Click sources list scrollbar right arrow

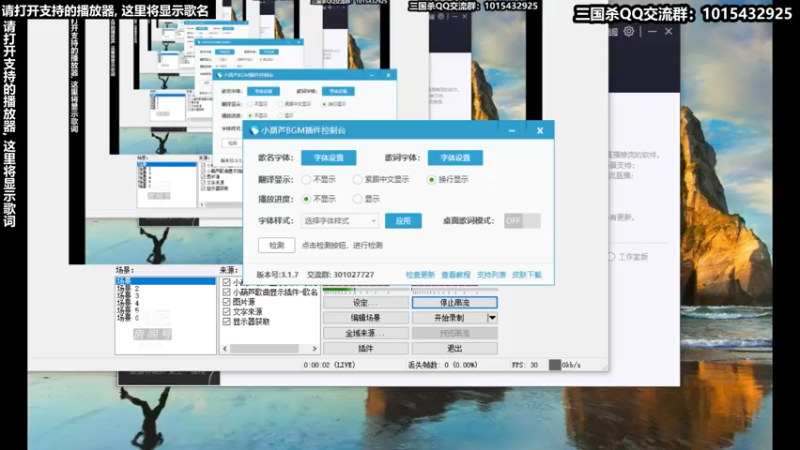pyautogui.click(x=314, y=348)
